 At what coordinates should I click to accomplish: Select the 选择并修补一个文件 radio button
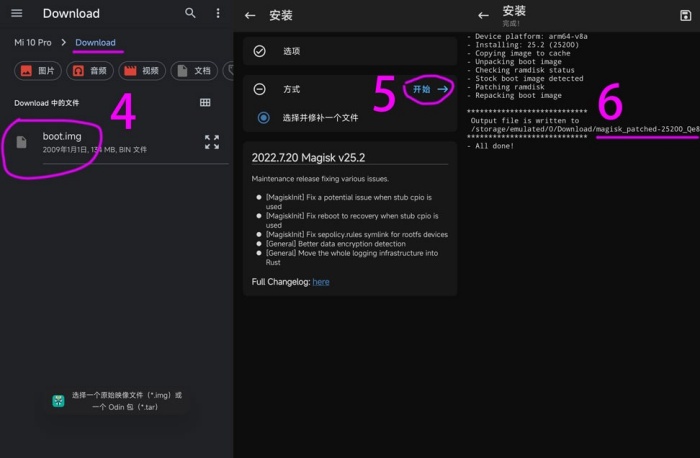click(264, 117)
